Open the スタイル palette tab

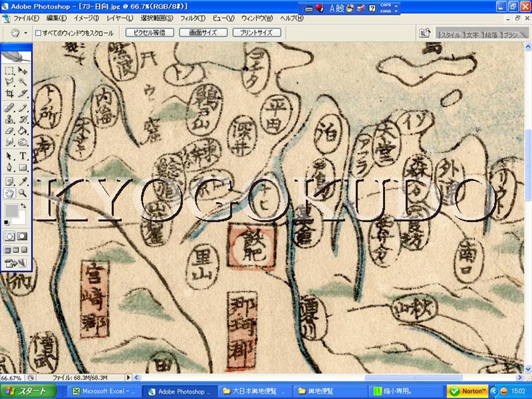[x=450, y=35]
